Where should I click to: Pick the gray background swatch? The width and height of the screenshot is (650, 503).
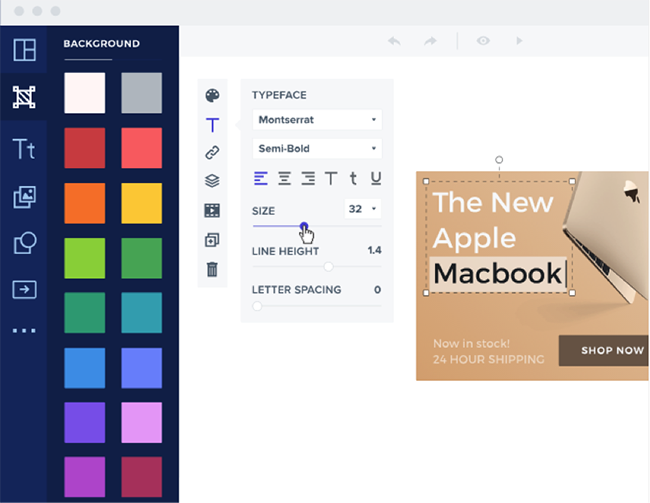tap(141, 93)
